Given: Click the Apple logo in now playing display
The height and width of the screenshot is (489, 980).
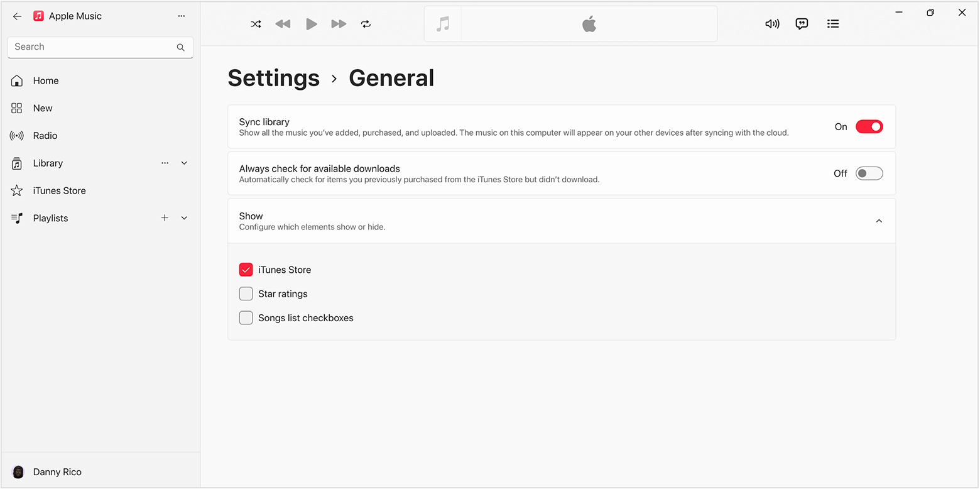Looking at the screenshot, I should (x=589, y=24).
